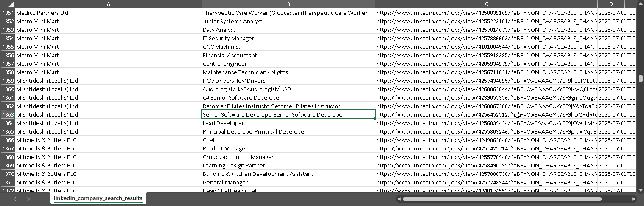The height and width of the screenshot is (206, 644).
Task: Select 'HGV DriversHGV Drivers' cell
Action: (x=288, y=81)
